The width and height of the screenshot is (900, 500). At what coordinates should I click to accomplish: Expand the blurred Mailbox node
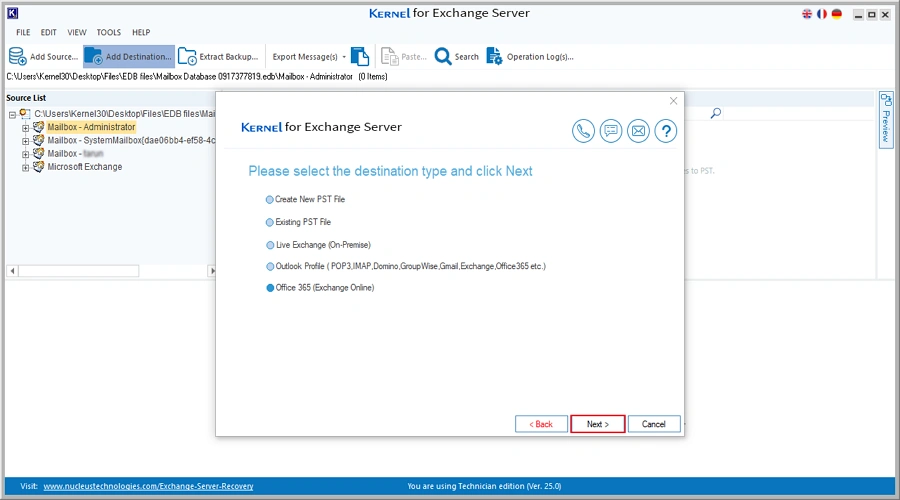(25, 154)
